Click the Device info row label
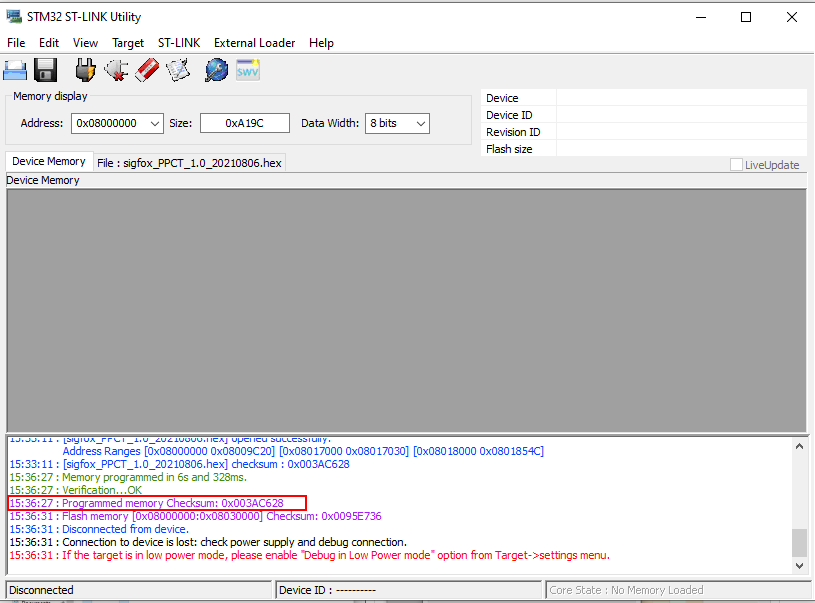 coord(502,98)
